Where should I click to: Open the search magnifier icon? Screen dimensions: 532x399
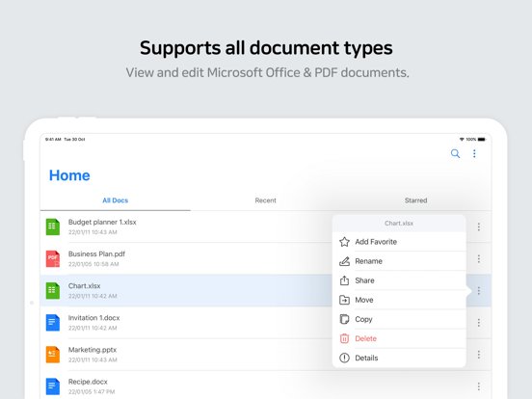(455, 153)
